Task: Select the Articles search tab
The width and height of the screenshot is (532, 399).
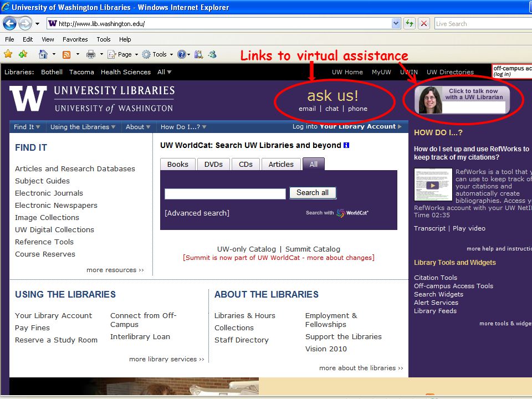Action: coord(281,164)
